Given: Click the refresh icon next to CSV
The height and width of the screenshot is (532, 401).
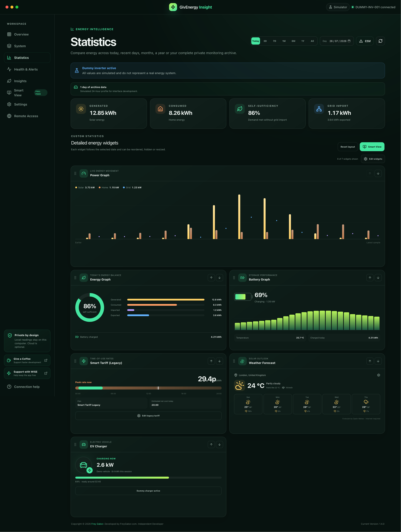Looking at the screenshot, I should pos(380,41).
